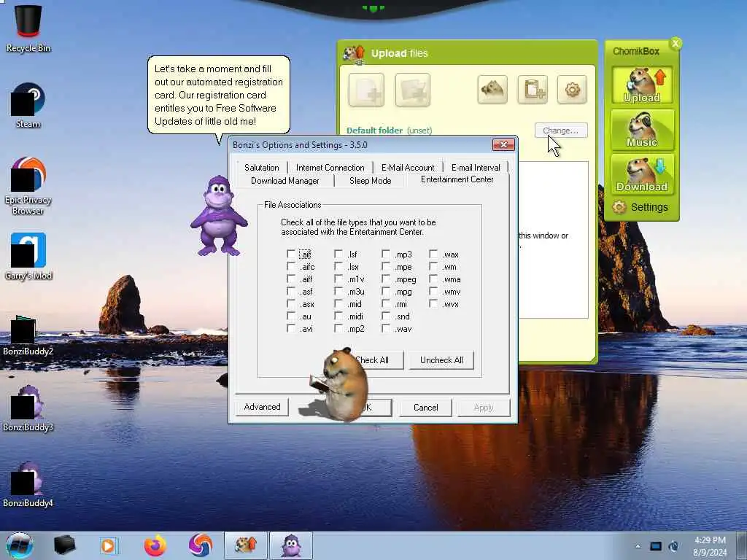The image size is (747, 560).
Task: Open the Windows Start orb
Action: coord(20,545)
